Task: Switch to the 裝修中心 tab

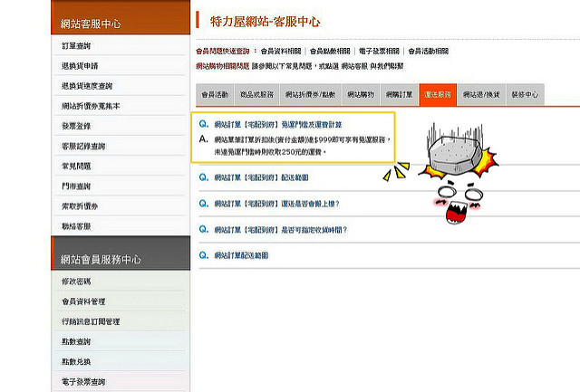Action: click(525, 94)
